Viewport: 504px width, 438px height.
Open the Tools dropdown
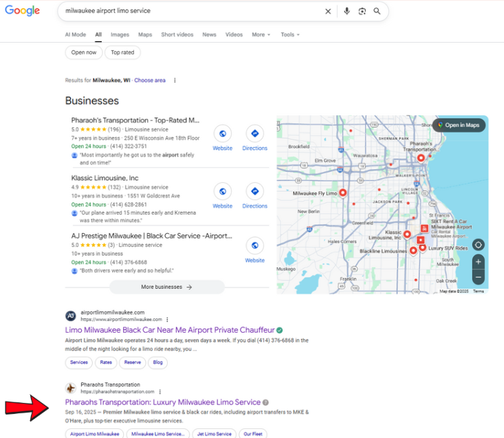(x=289, y=34)
